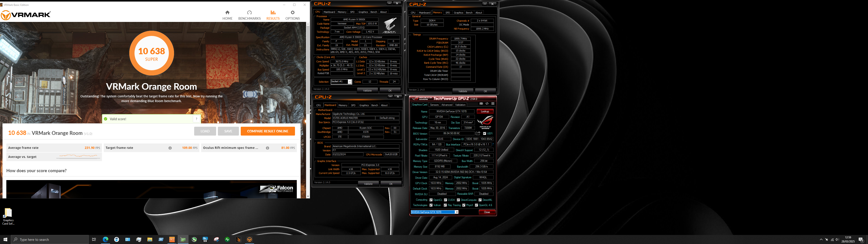Open Bench tab in Mainboard CPU-Z window
The image size is (868, 244).
pos(375,105)
